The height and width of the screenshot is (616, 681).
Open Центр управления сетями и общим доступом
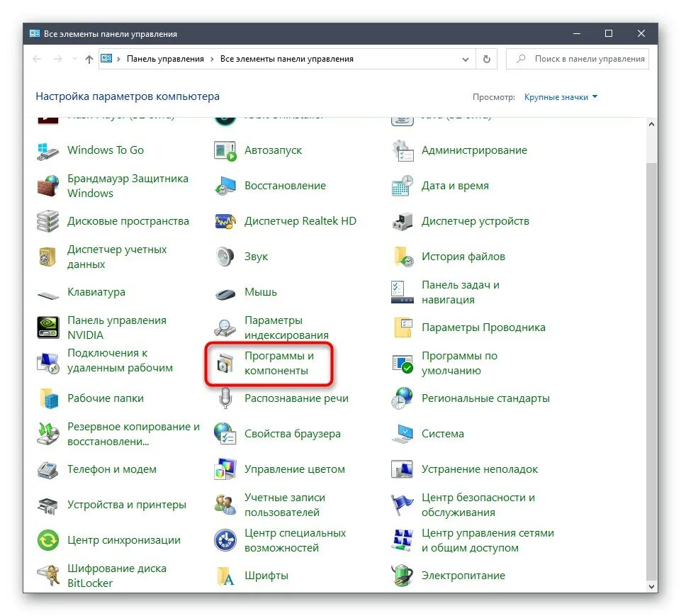click(x=488, y=540)
